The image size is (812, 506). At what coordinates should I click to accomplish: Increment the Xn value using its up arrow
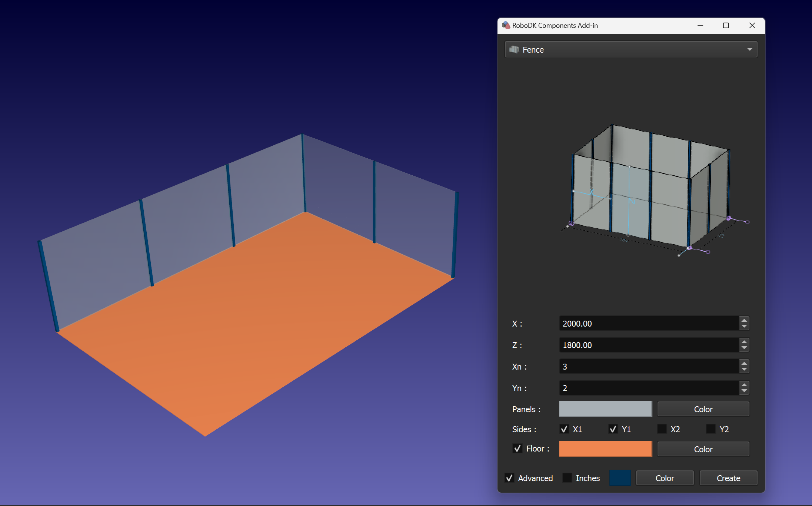(744, 363)
